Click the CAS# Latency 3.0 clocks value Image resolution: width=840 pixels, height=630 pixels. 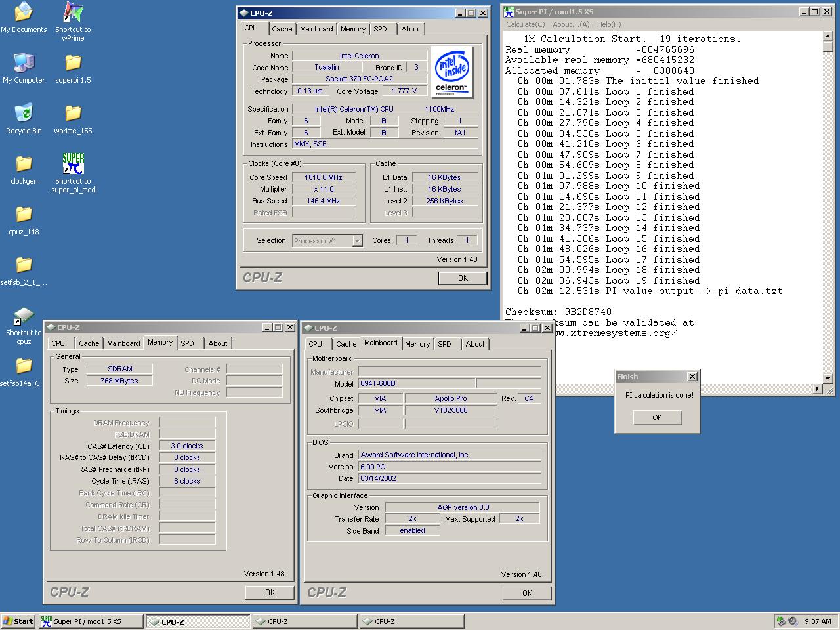tap(187, 446)
